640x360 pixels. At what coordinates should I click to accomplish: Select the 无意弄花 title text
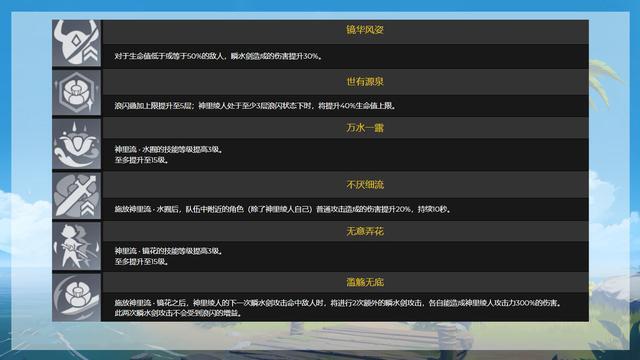coord(365,231)
